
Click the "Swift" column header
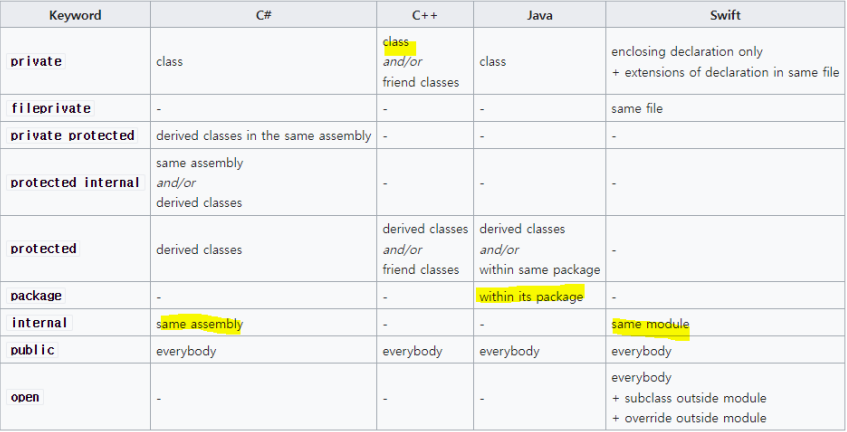(x=725, y=15)
